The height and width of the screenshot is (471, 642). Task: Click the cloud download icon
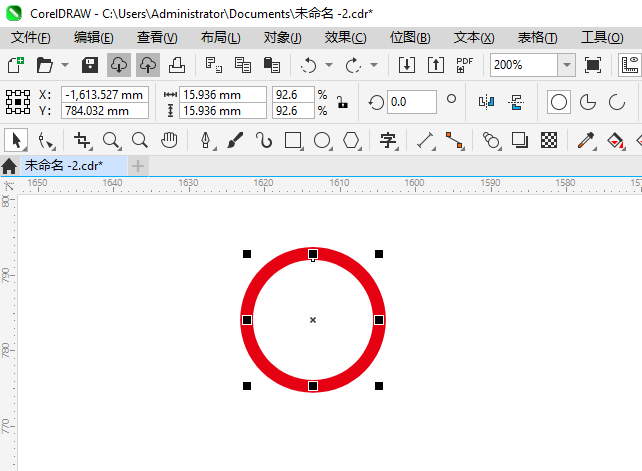[x=119, y=65]
